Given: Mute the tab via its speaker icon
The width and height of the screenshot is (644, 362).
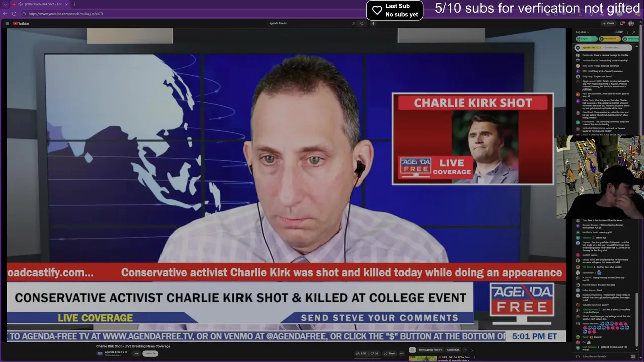Looking at the screenshot, I should click(21, 4).
